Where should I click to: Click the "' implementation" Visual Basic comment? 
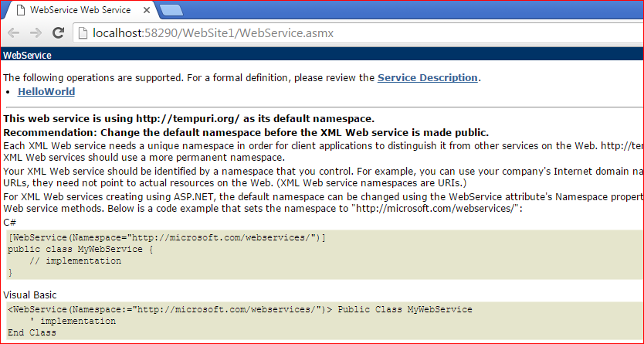(73, 321)
